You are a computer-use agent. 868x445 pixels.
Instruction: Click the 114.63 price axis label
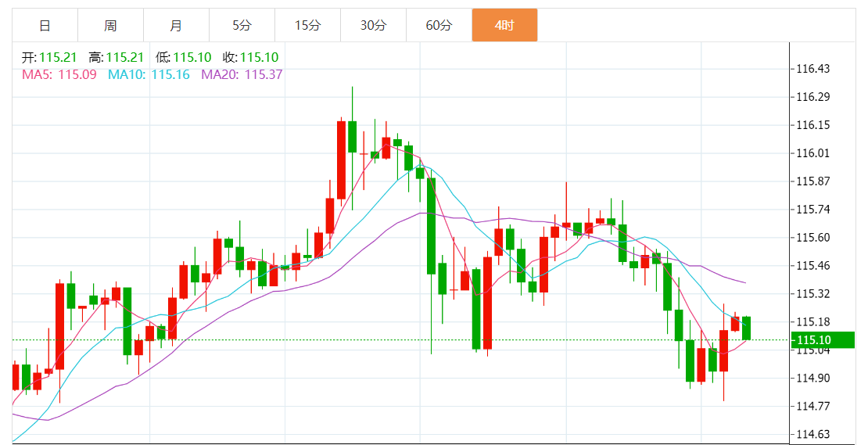(x=813, y=435)
